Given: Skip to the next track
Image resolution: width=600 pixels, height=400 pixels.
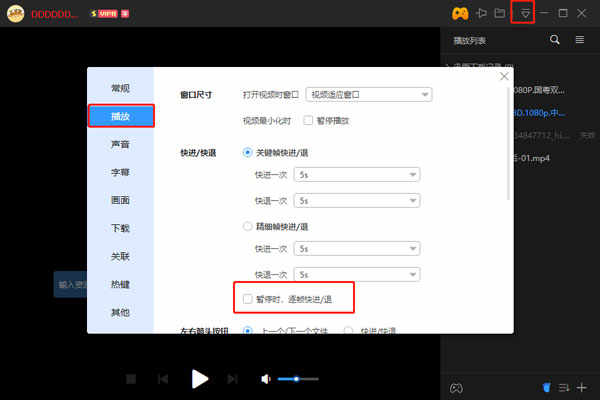Looking at the screenshot, I should [232, 379].
